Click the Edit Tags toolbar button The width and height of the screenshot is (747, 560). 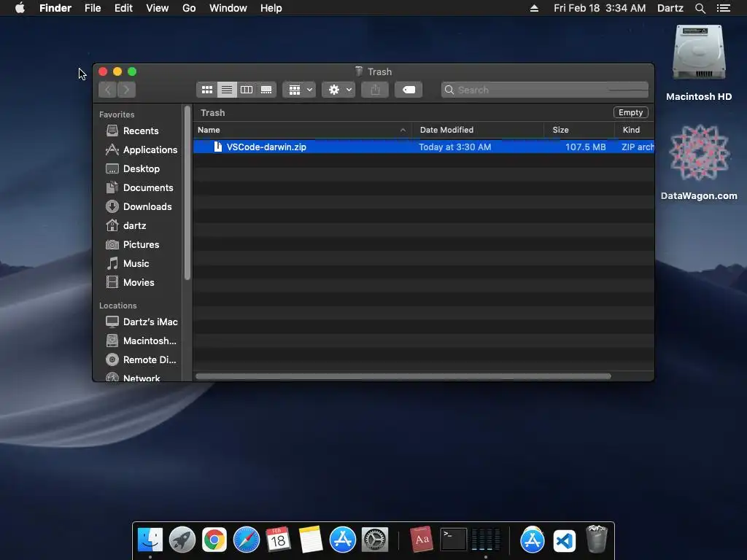[409, 90]
